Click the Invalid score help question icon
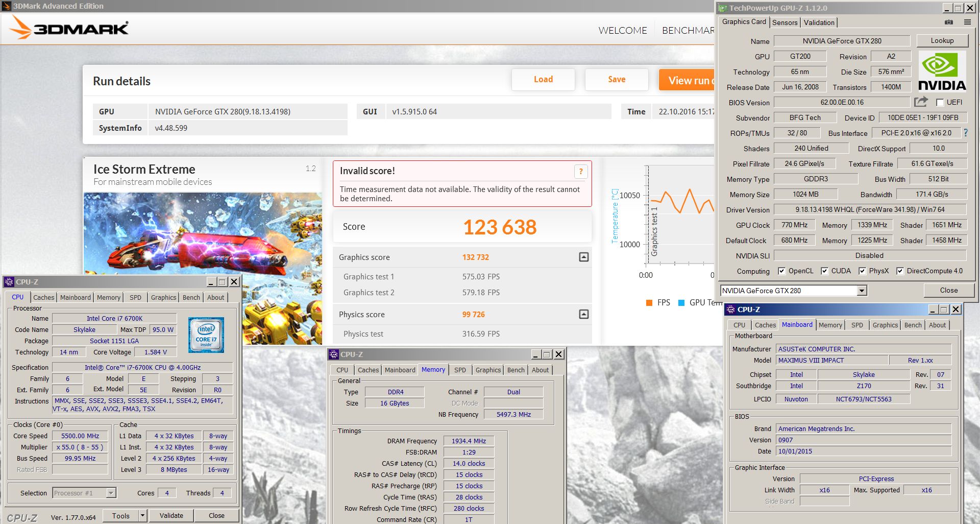 [x=580, y=172]
